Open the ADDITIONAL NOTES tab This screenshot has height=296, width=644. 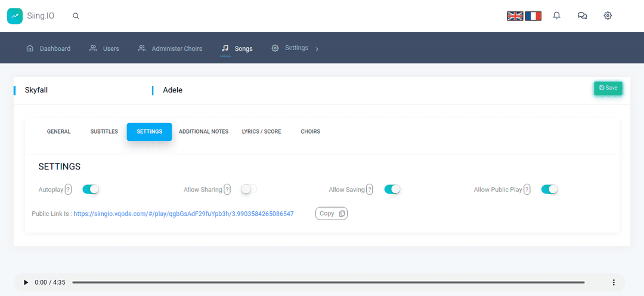[204, 131]
